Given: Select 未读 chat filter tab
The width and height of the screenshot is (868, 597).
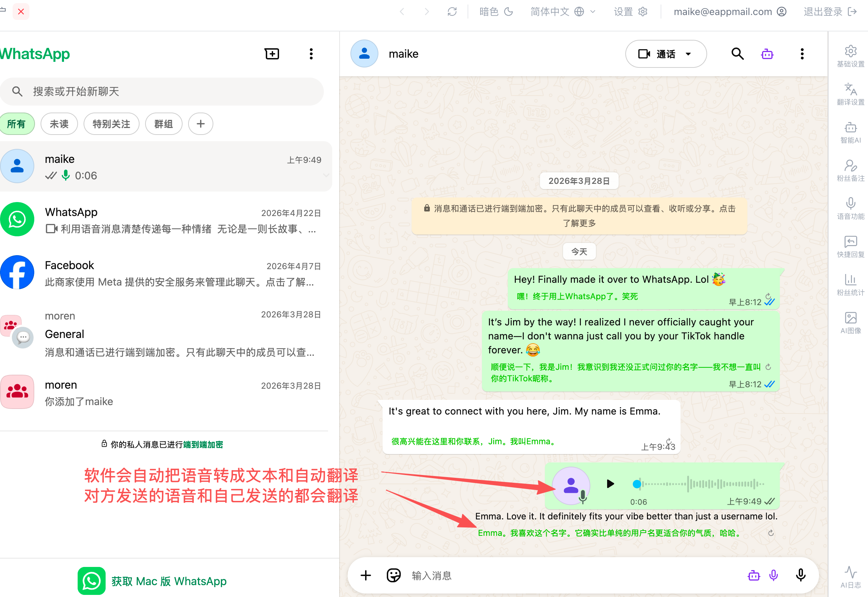Looking at the screenshot, I should click(x=59, y=124).
